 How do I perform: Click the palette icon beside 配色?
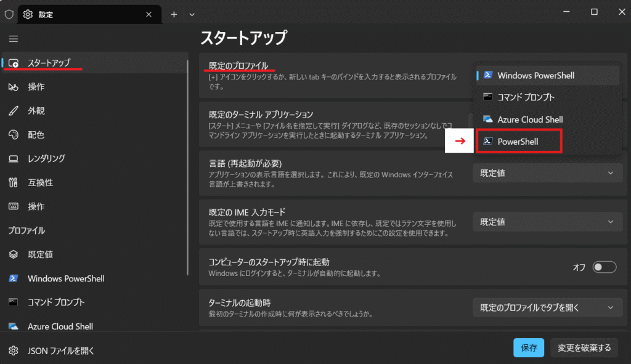tap(14, 135)
